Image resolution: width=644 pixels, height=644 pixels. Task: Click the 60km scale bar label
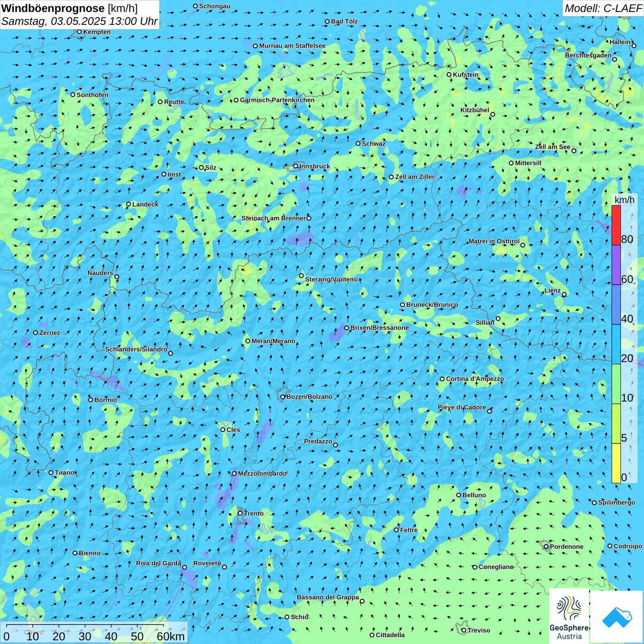coord(171,636)
